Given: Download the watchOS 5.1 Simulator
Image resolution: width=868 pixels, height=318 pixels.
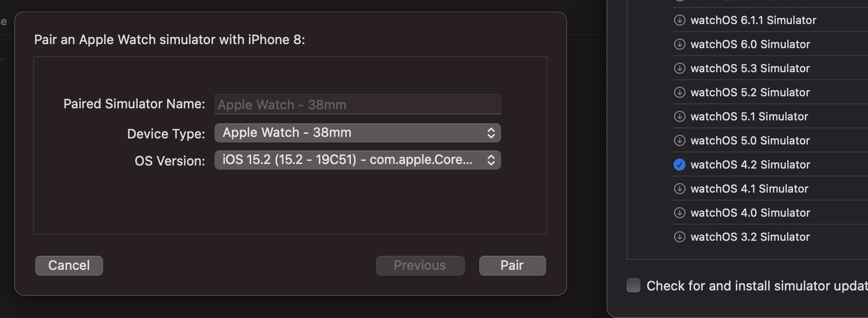Looking at the screenshot, I should [x=680, y=116].
